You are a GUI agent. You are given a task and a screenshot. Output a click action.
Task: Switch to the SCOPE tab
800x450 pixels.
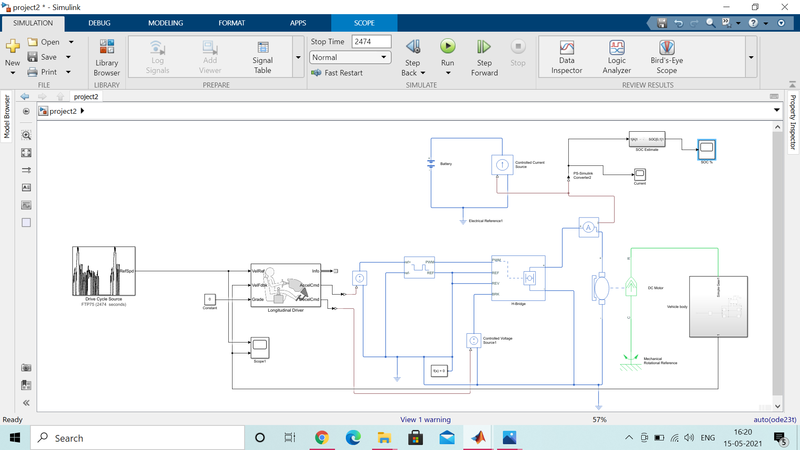364,23
